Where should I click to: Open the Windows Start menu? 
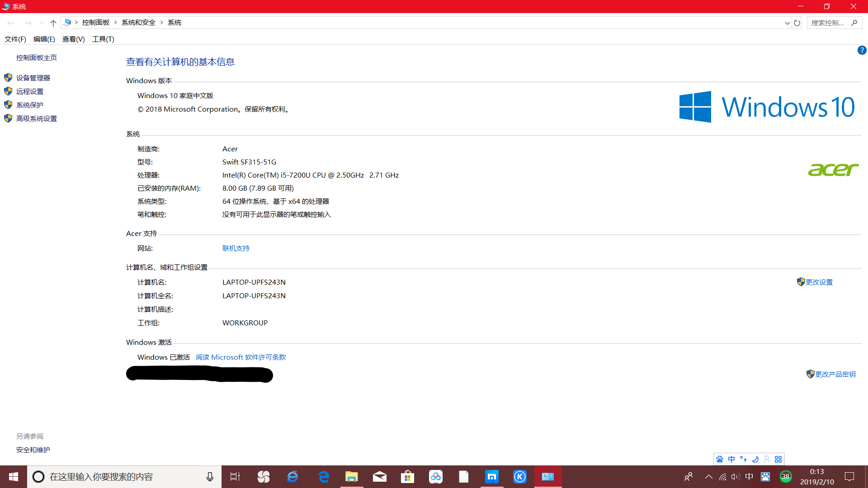coord(14,477)
